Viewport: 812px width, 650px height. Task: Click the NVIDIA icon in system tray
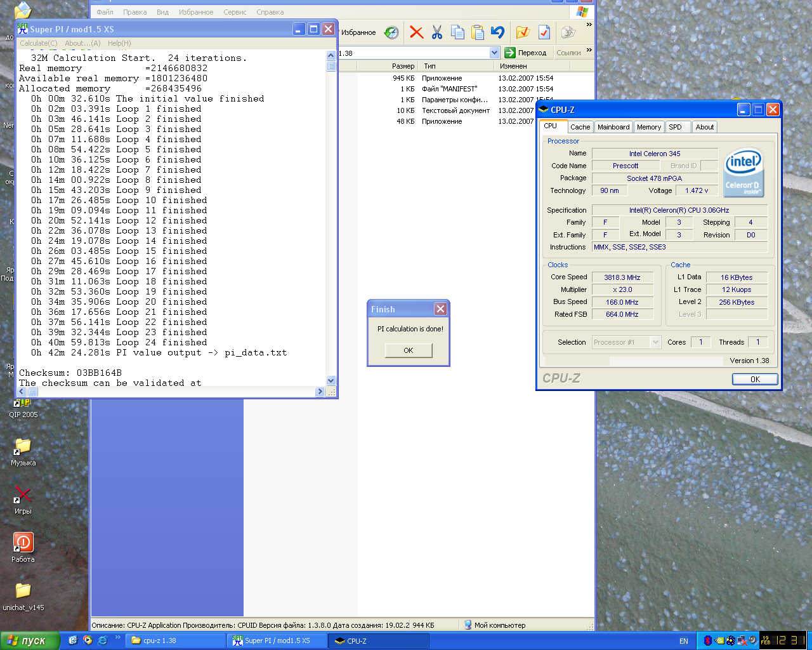719,640
